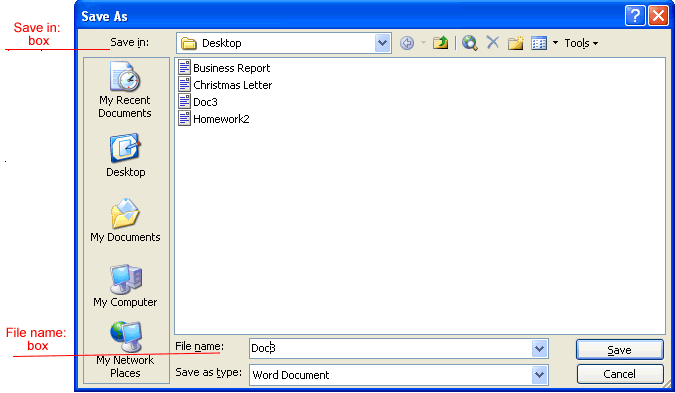Click the Views grid icon
675x393 pixels.
[x=539, y=43]
